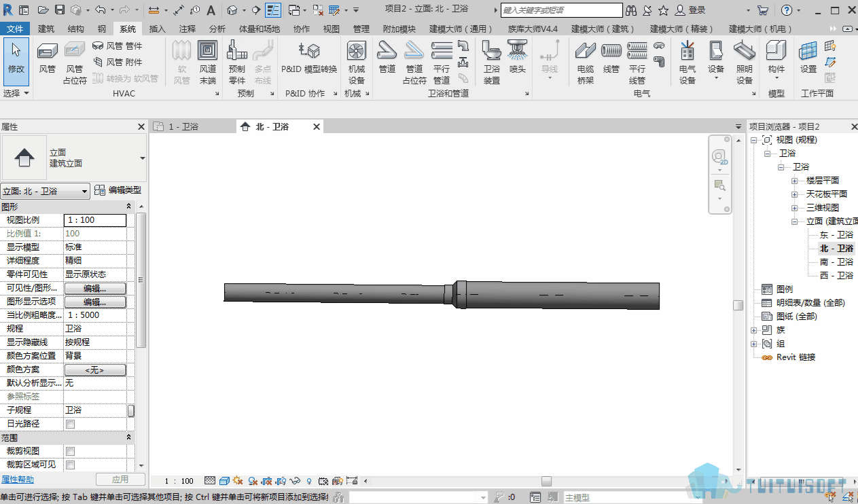This screenshot has height=504, width=858.
Task: Enable the 裁剪视图 checkbox
Action: click(70, 451)
